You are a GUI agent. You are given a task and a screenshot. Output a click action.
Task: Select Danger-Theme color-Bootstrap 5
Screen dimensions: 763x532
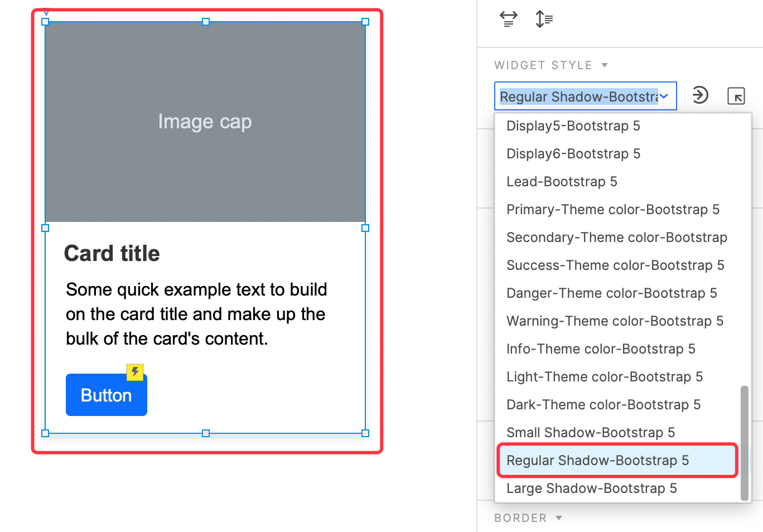pos(611,293)
